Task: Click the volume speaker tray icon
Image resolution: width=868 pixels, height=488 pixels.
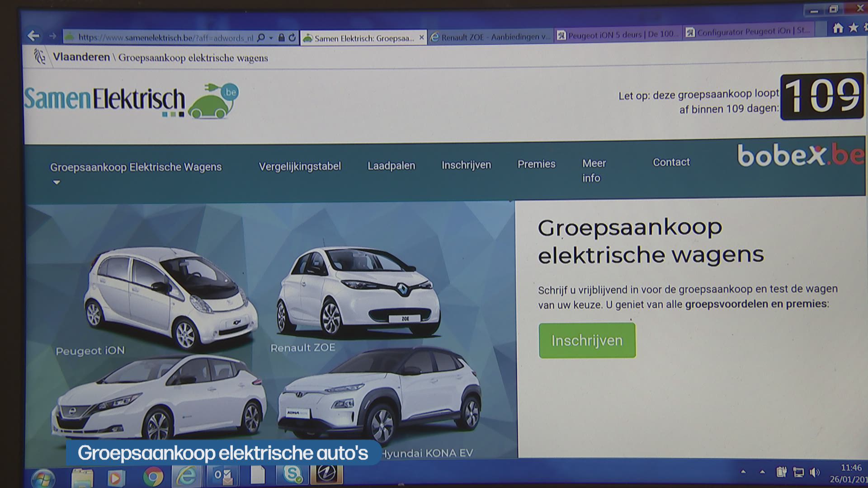Action: [814, 472]
